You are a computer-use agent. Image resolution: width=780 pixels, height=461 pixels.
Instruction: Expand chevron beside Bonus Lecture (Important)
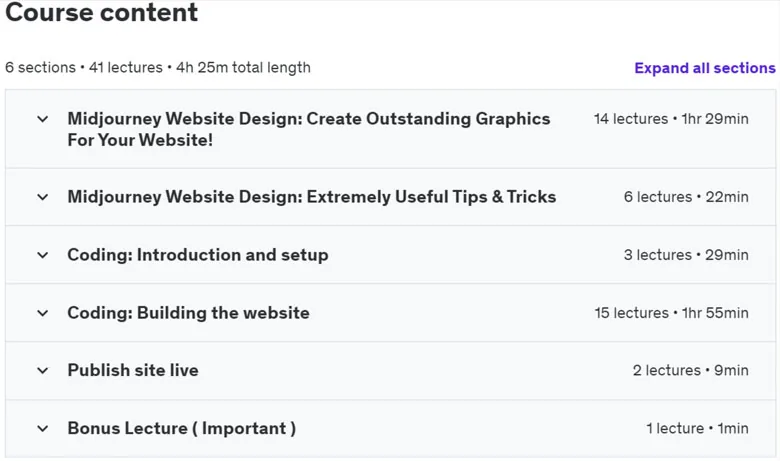(43, 429)
